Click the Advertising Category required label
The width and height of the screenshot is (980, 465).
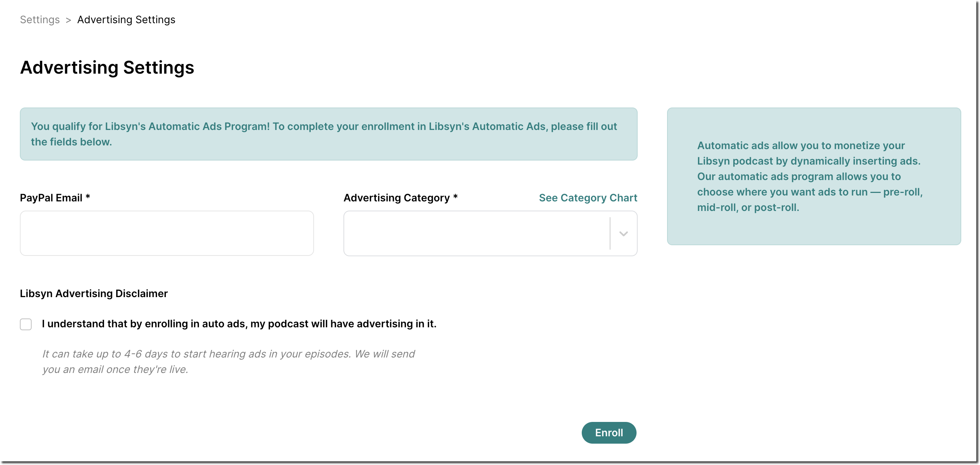point(400,198)
